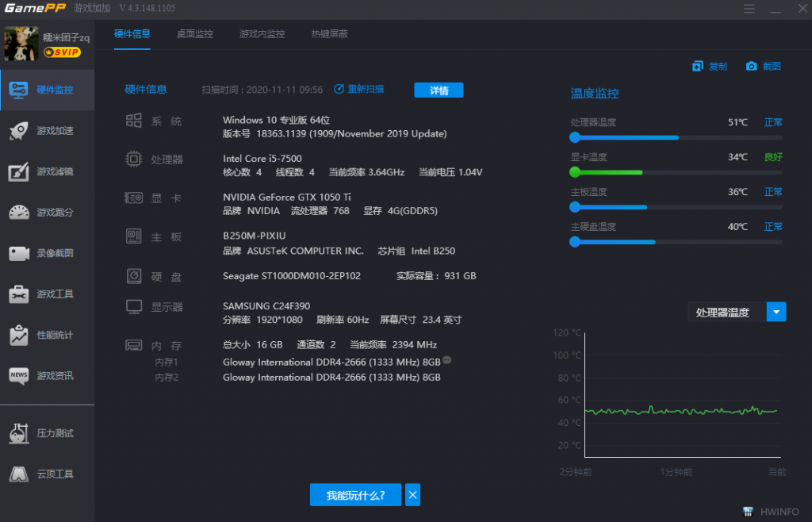
Task: Open the 处理器温度 chart dropdown arrow
Action: pyautogui.click(x=776, y=312)
